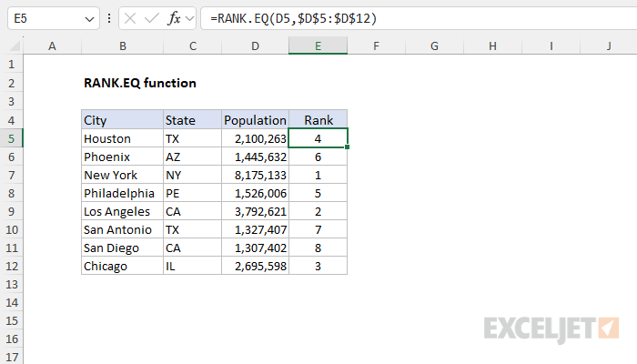
Task: Select the 'Chicago' cell
Action: click(122, 266)
